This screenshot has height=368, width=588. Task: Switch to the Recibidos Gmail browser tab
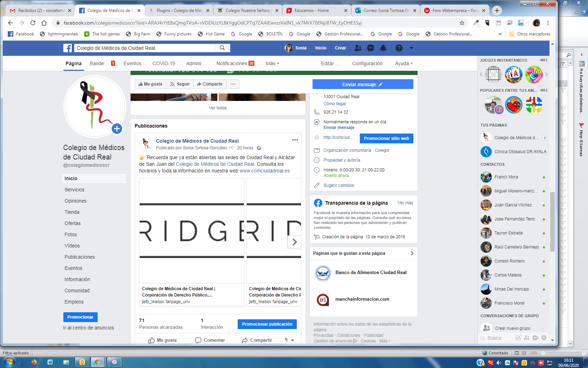40,11
